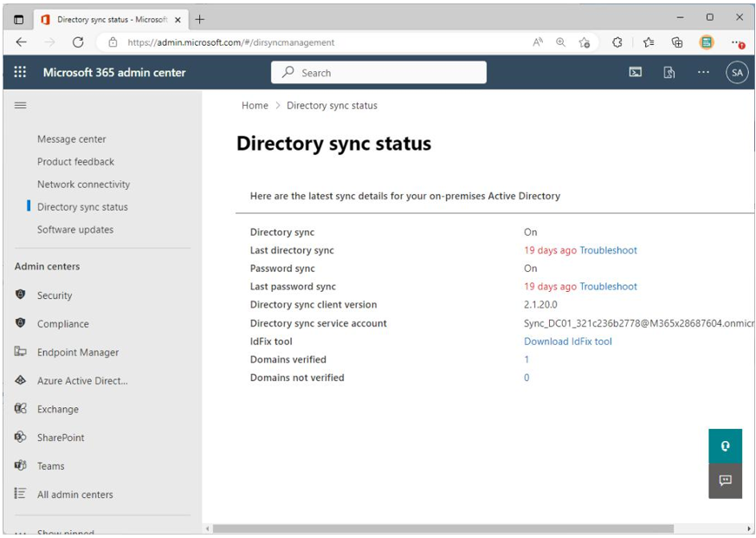Click the Security shield icon
Screen dimensions: 756x538
[20, 295]
